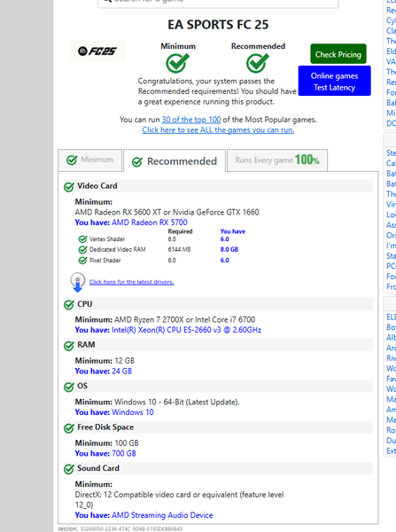Click the OS section checkmark icon
This screenshot has height=532, width=396.
click(69, 387)
